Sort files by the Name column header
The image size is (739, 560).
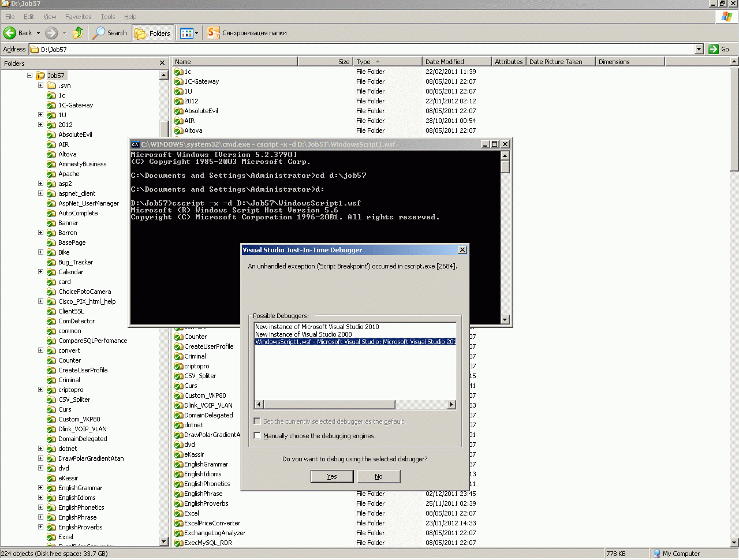pyautogui.click(x=234, y=62)
